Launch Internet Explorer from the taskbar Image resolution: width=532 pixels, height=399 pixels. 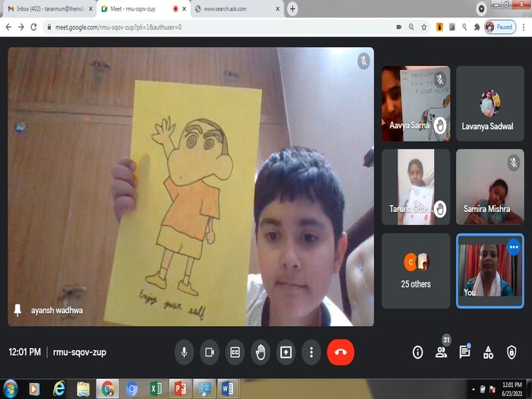pos(59,389)
